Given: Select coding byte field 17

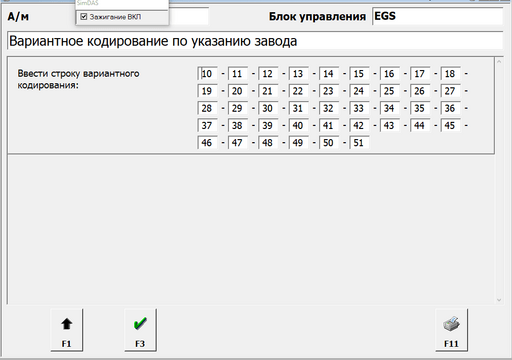Looking at the screenshot, I should pos(420,74).
